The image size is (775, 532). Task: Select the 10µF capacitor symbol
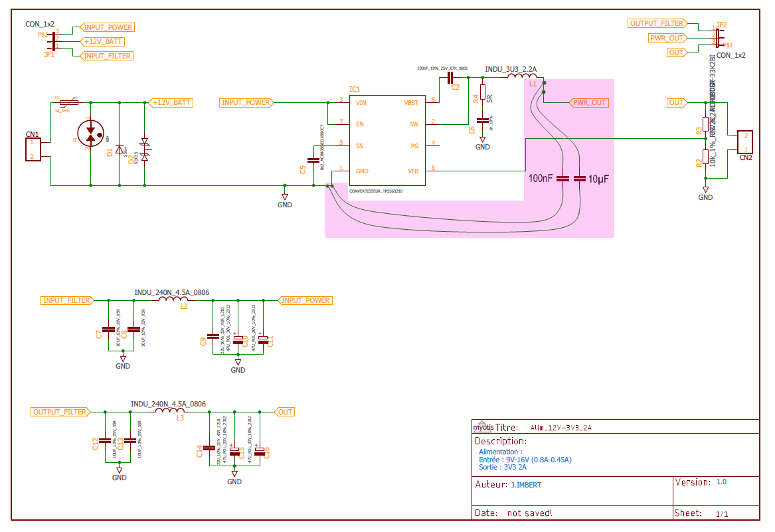coord(580,179)
